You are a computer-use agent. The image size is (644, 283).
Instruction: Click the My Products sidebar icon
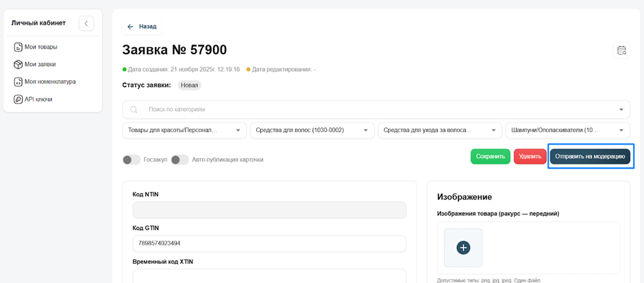point(18,47)
